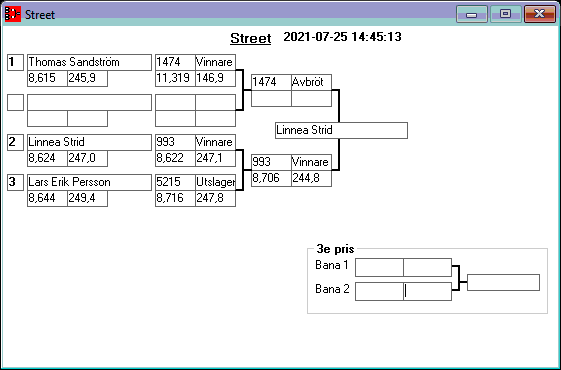The height and width of the screenshot is (370, 561).
Task: Click the underlined Street heading
Action: pos(250,38)
